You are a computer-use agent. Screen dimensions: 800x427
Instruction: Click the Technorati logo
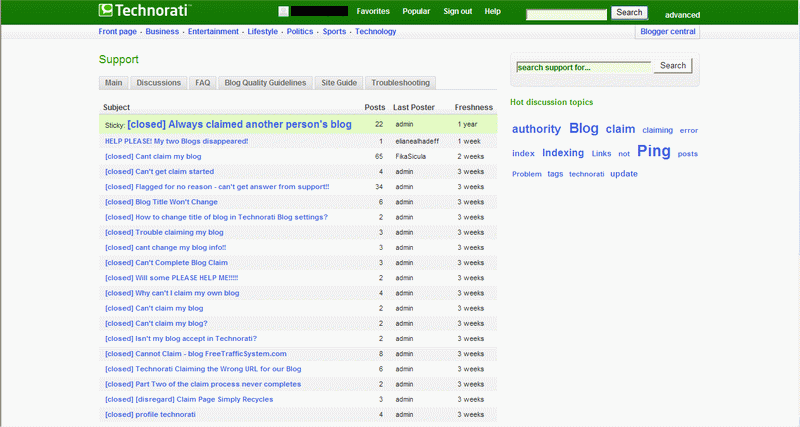coord(145,11)
